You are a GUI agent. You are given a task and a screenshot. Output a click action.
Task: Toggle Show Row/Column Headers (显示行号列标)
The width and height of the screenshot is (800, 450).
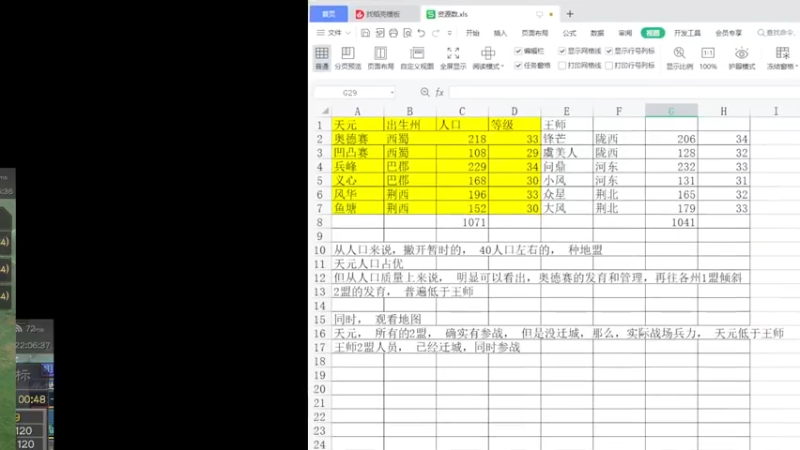point(609,51)
